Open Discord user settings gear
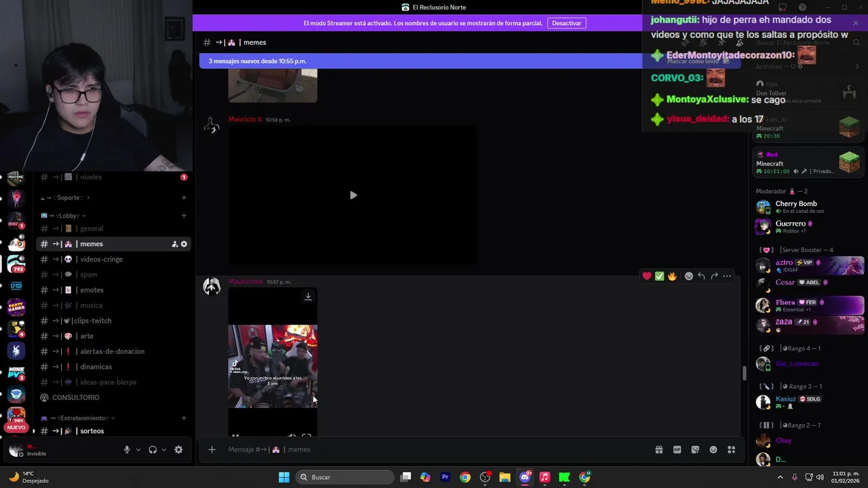Screen dimensions: 868x488 [x=178, y=449]
